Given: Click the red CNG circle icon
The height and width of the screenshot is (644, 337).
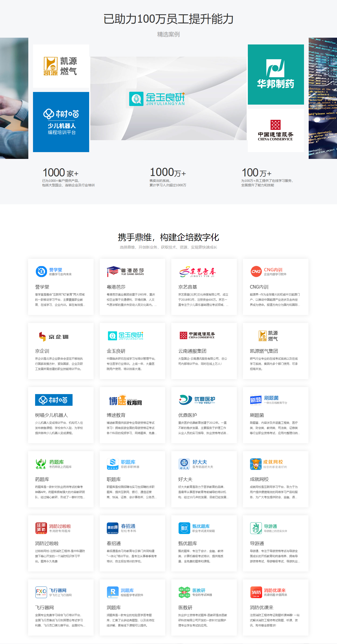Looking at the screenshot, I should pyautogui.click(x=256, y=271).
